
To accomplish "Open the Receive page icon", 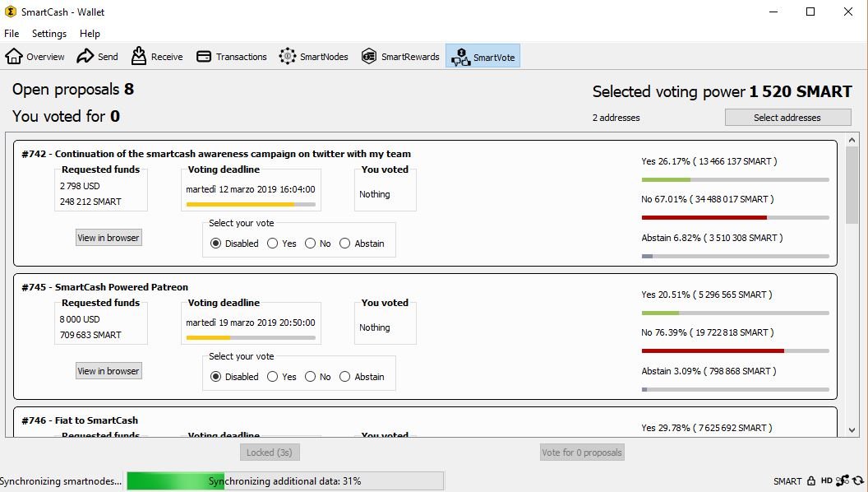I will 139,56.
